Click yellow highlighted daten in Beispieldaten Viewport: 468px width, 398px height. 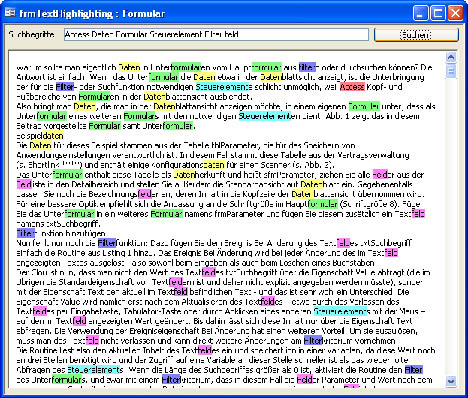tap(53, 136)
